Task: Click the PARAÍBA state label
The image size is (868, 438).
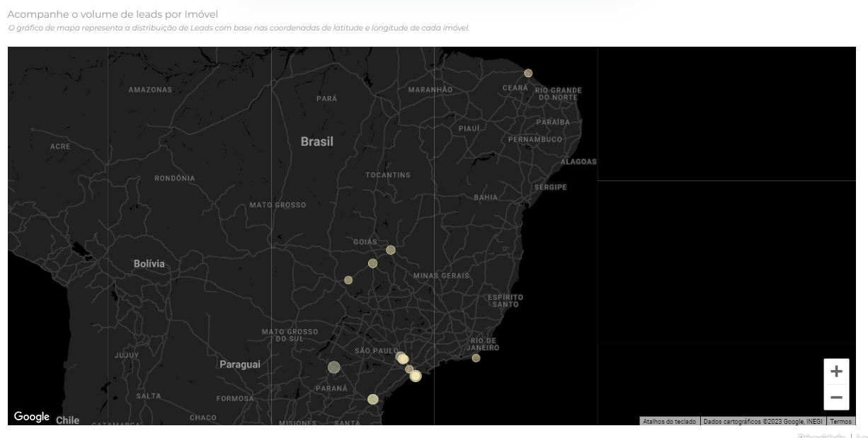Action: (x=553, y=122)
